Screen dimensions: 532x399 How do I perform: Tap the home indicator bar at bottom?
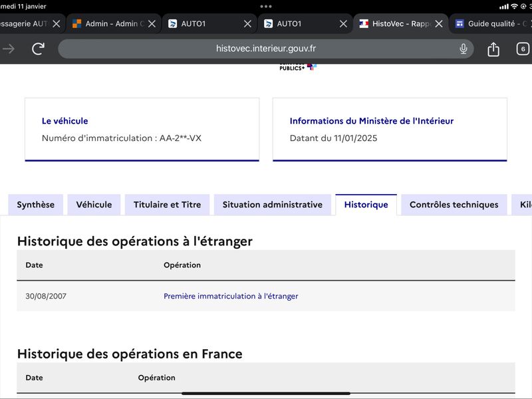click(x=265, y=394)
